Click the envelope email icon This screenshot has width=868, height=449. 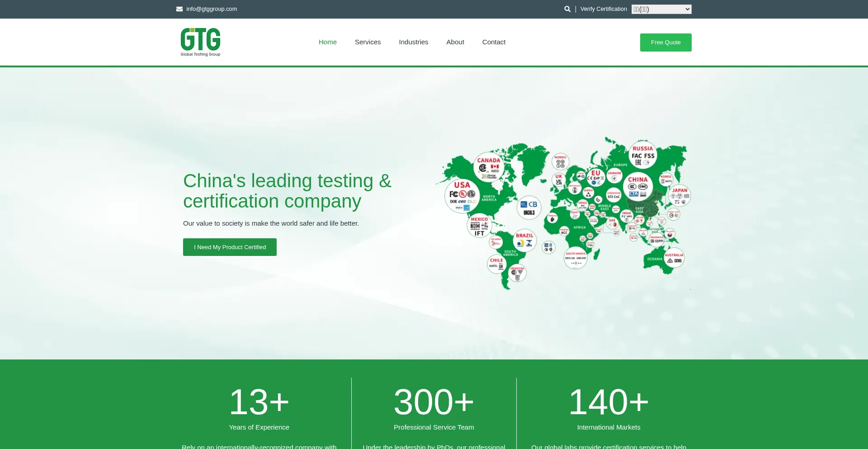click(x=179, y=9)
